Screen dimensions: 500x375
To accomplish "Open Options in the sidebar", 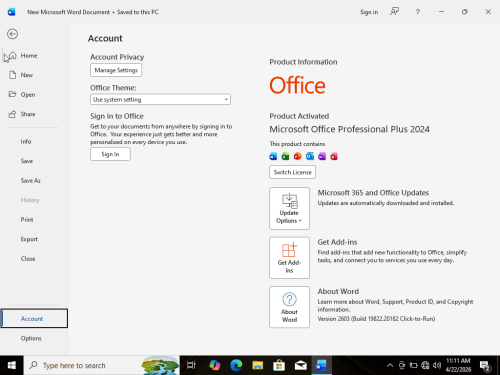I will coord(31,338).
